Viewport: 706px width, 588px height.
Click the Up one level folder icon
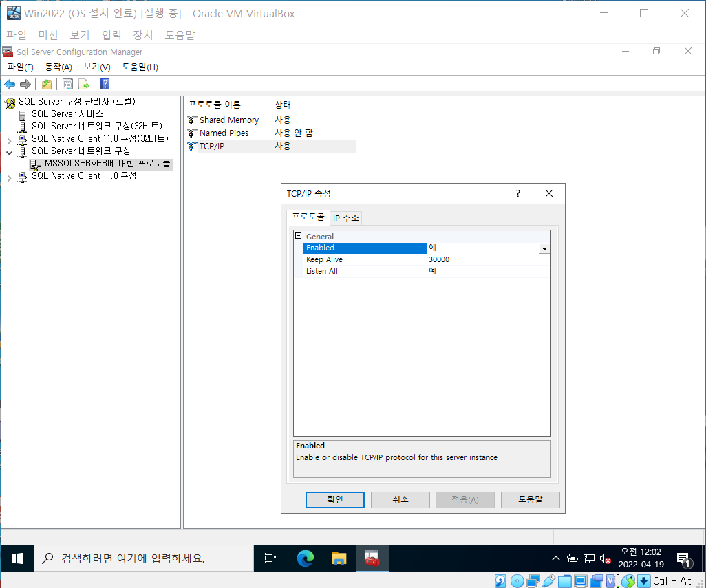[x=47, y=84]
